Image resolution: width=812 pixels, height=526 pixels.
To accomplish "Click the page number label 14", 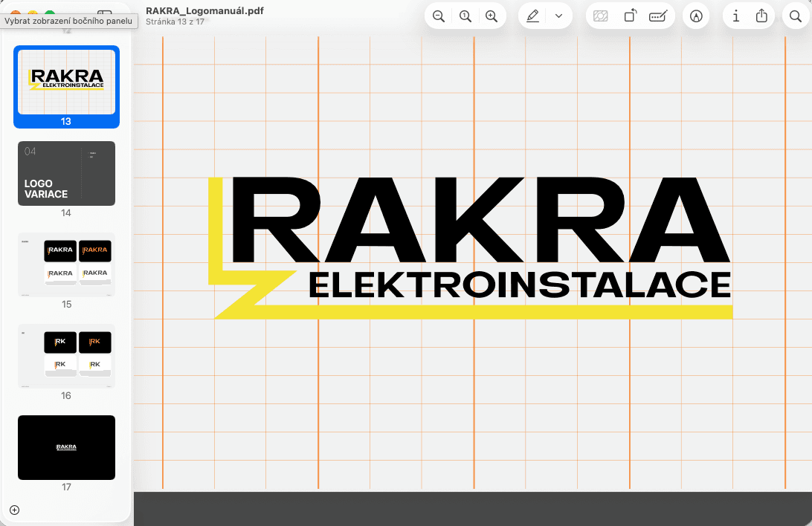I will click(x=65, y=213).
